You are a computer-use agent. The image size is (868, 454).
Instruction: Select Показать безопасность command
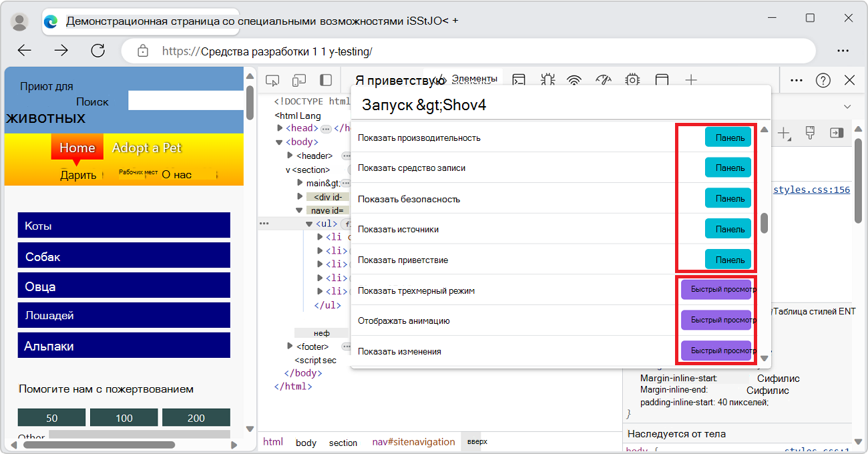(513, 199)
